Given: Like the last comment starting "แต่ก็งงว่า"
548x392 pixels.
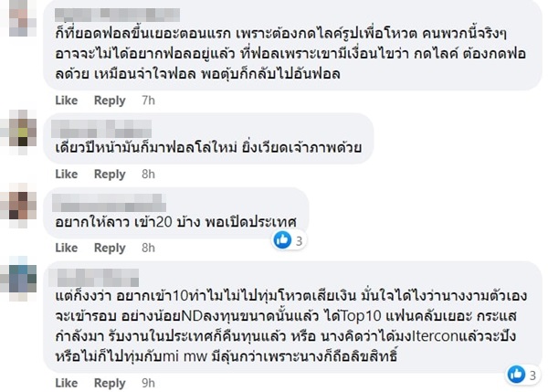Looking at the screenshot, I should (x=67, y=383).
